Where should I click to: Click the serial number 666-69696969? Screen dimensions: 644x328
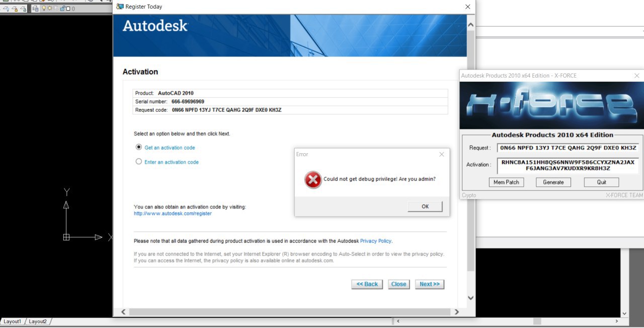click(188, 101)
